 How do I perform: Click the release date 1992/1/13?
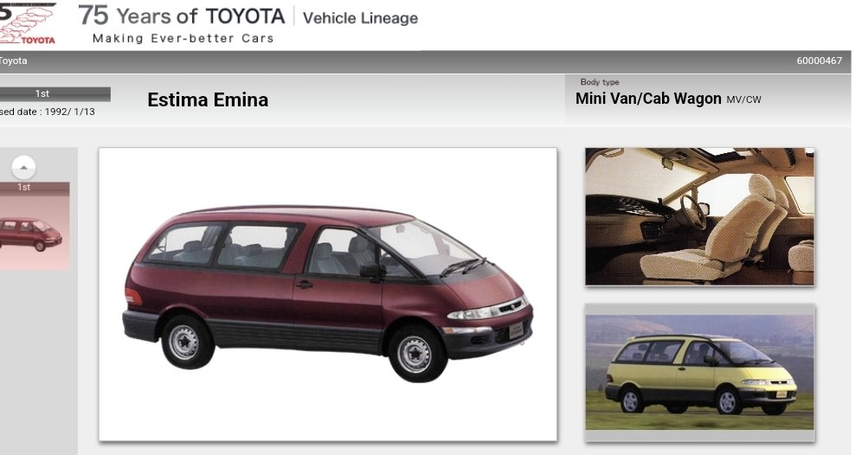[x=70, y=112]
